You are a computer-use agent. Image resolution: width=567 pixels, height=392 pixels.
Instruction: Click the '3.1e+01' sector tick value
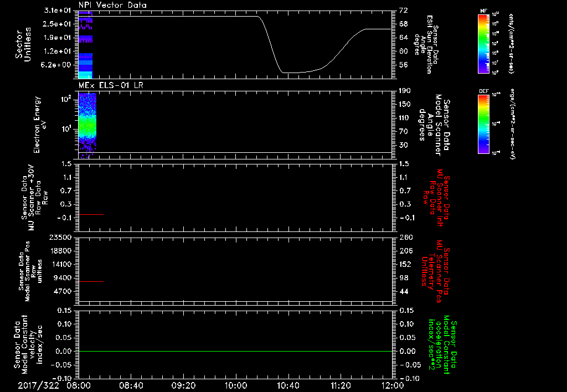click(57, 11)
